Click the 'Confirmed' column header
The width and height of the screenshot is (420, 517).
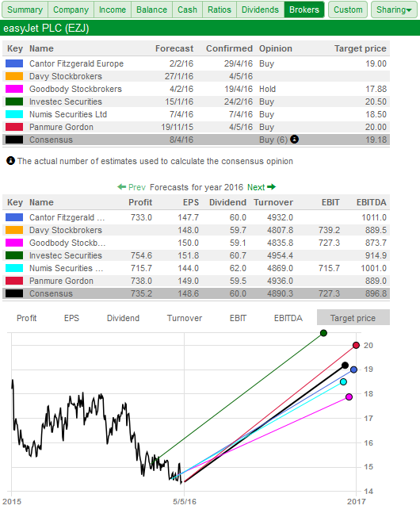tap(229, 48)
